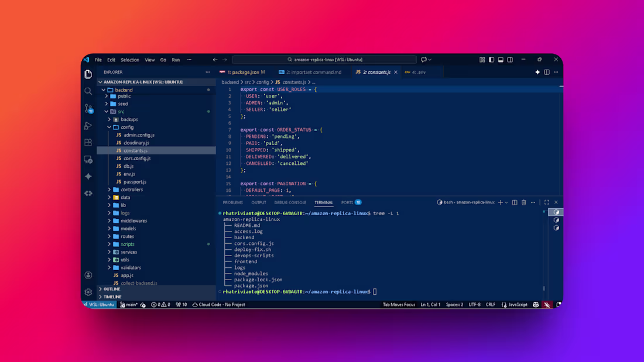Open the Accounts menu in activity bar
Image resolution: width=644 pixels, height=362 pixels.
tap(88, 275)
